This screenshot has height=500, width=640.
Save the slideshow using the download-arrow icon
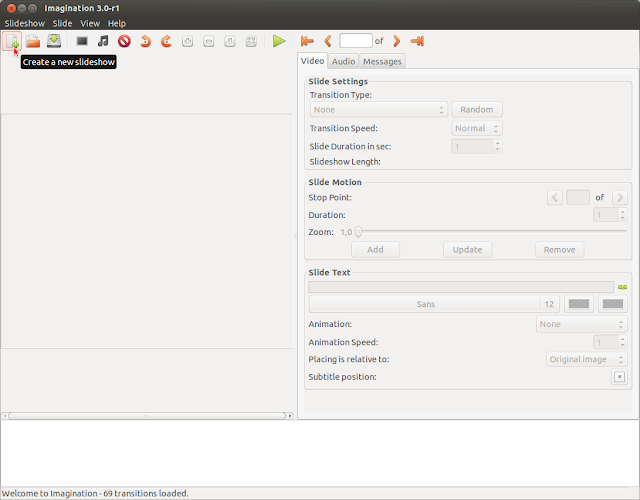pos(54,41)
